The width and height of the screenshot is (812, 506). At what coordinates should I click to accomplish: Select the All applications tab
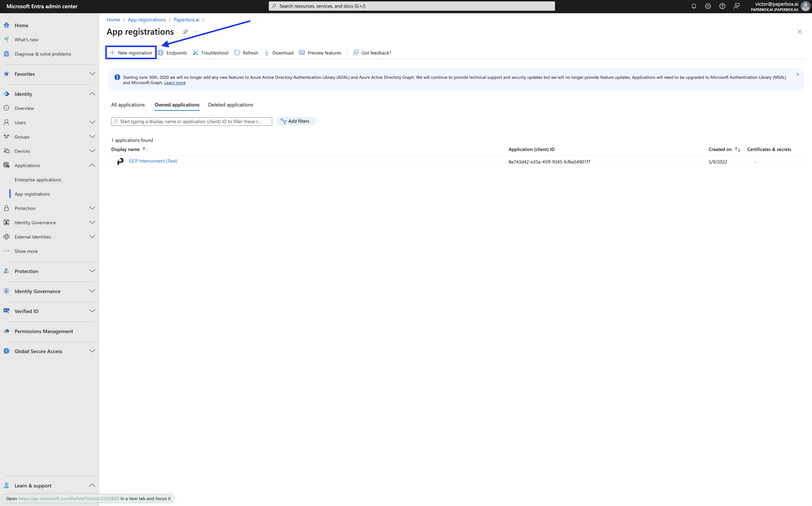coord(128,104)
